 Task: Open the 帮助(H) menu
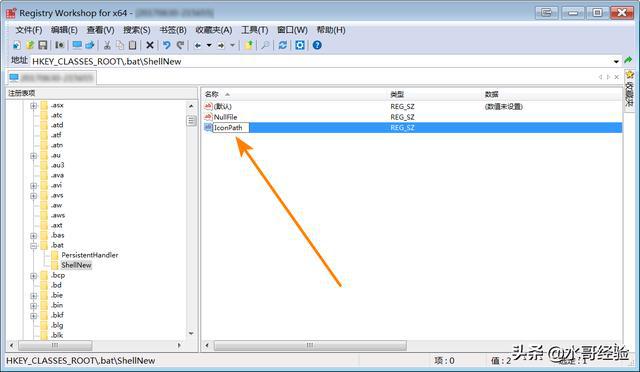click(331, 30)
